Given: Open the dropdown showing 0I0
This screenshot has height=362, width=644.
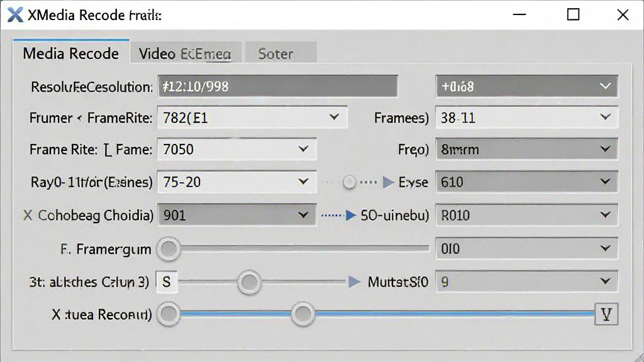Looking at the screenshot, I should pyautogui.click(x=526, y=248).
